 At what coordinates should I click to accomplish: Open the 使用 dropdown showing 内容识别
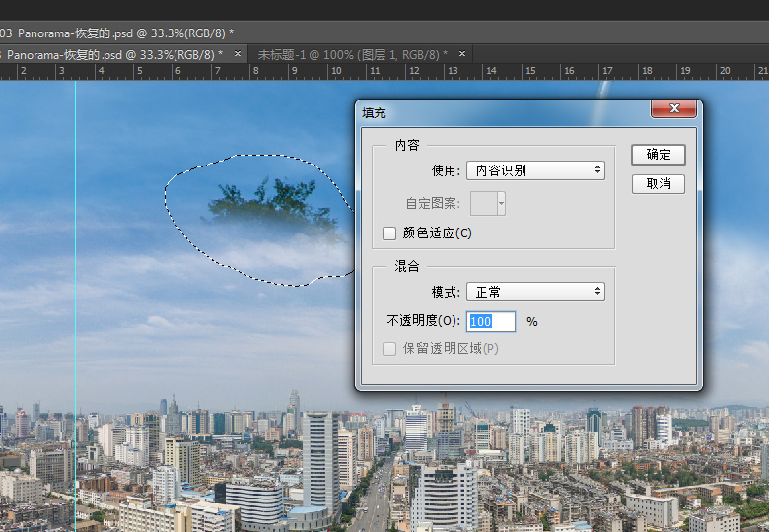[x=535, y=170]
